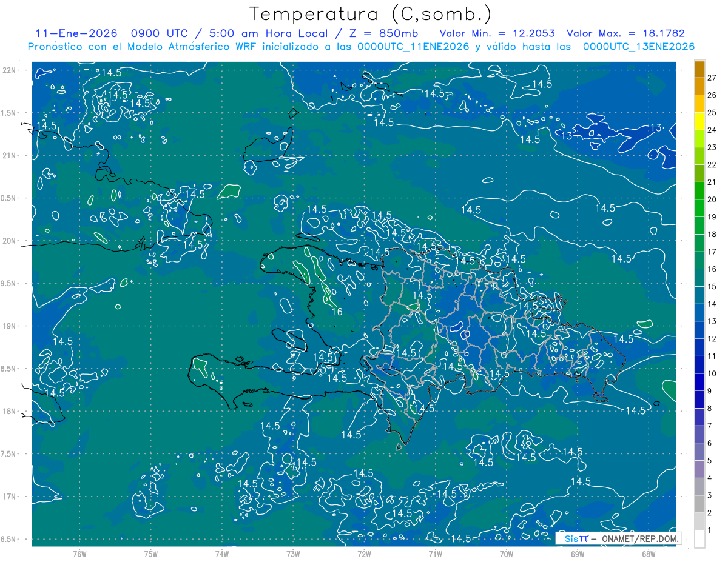The height and width of the screenshot is (562, 728).
Task: Click the latitude label "21N"
Action: coord(10,156)
